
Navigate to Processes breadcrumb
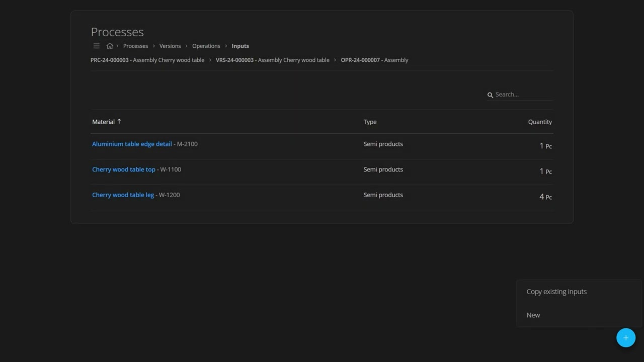pos(135,46)
